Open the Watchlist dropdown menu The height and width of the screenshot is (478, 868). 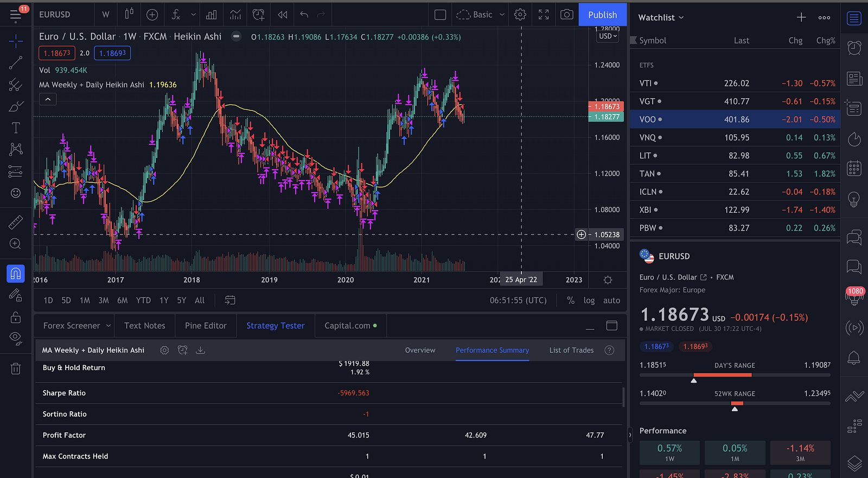coord(661,17)
